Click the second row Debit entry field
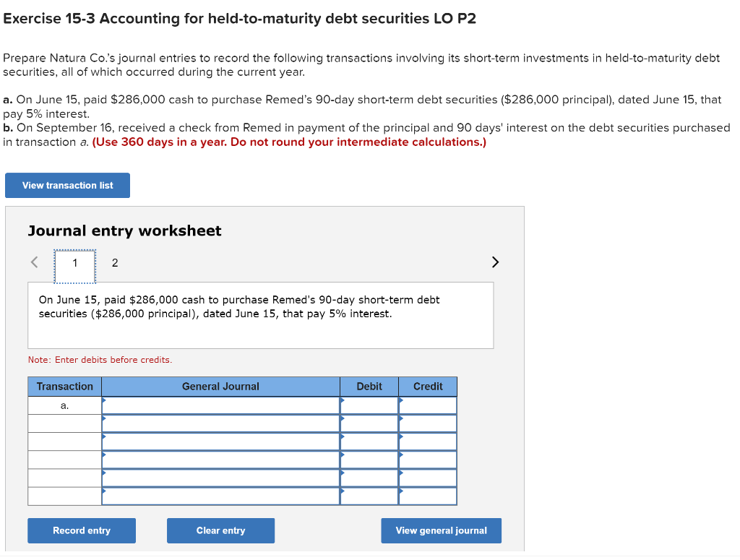The width and height of the screenshot is (740, 560). tap(370, 423)
